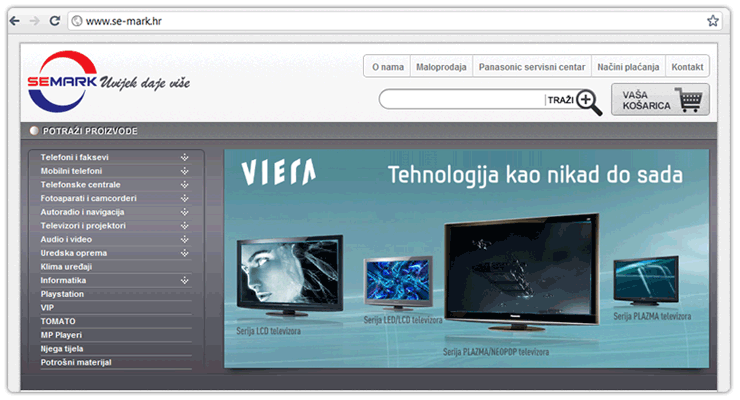Click the 'POTRAŽI PROIZVODE' heading text
Image resolution: width=740 pixels, height=400 pixels.
pyautogui.click(x=90, y=131)
